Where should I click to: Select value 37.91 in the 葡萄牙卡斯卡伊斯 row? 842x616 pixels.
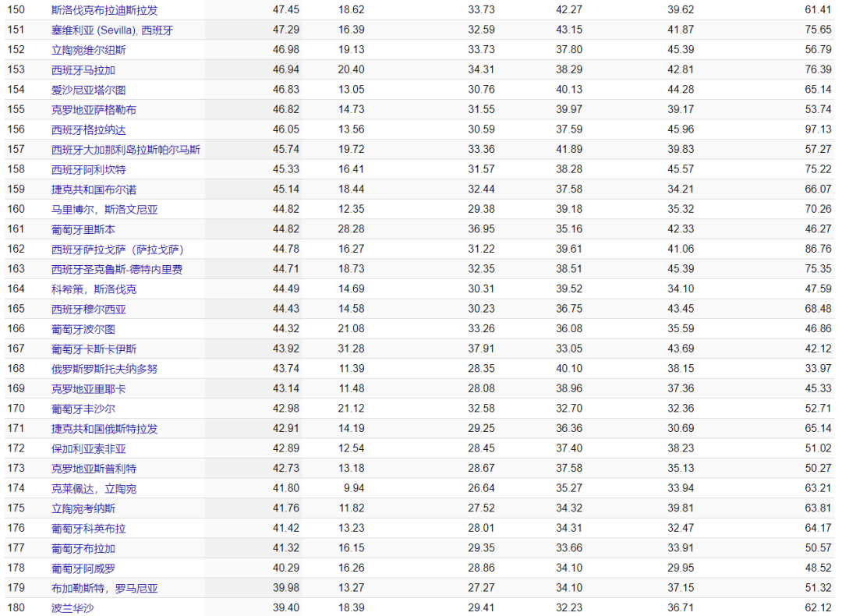[x=481, y=349]
